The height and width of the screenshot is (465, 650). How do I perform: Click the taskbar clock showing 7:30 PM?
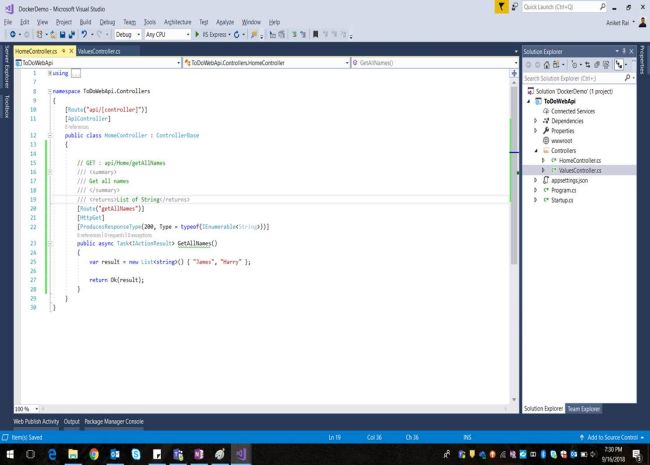click(x=613, y=454)
